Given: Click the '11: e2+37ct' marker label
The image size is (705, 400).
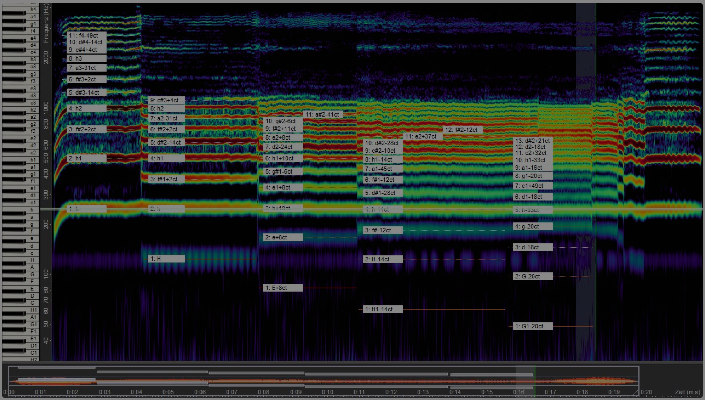Looking at the screenshot, I should tap(423, 136).
